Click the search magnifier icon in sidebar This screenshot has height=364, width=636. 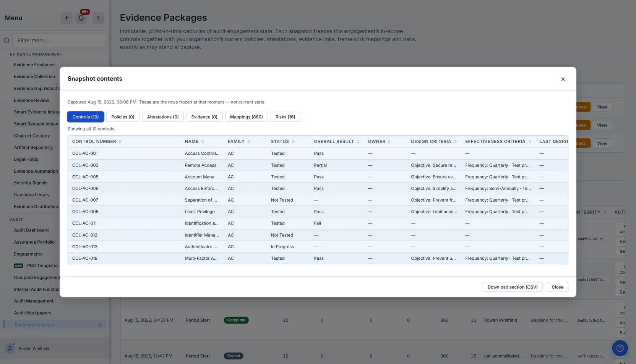click(6, 40)
